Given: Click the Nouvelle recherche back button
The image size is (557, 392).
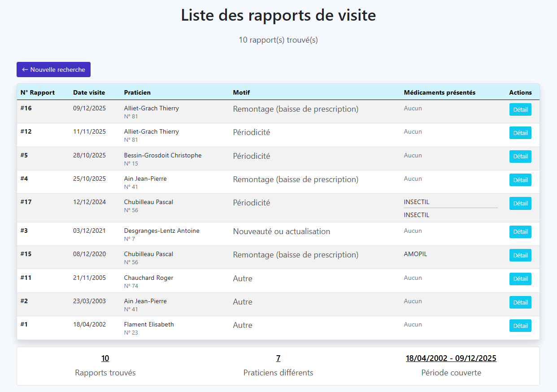Looking at the screenshot, I should tap(53, 70).
